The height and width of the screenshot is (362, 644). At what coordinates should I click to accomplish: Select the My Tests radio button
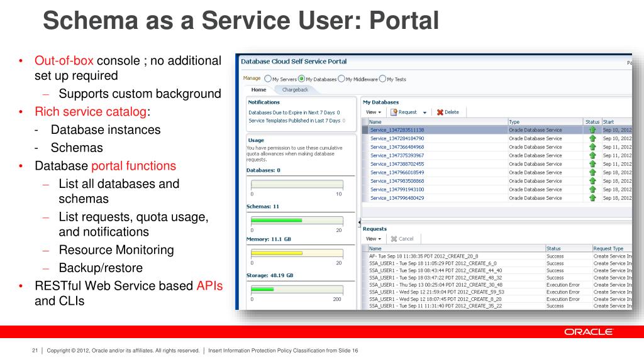tap(382, 79)
